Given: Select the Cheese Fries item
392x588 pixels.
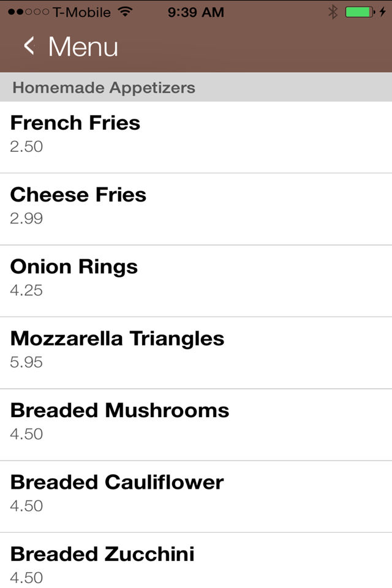Looking at the screenshot, I should point(196,209).
